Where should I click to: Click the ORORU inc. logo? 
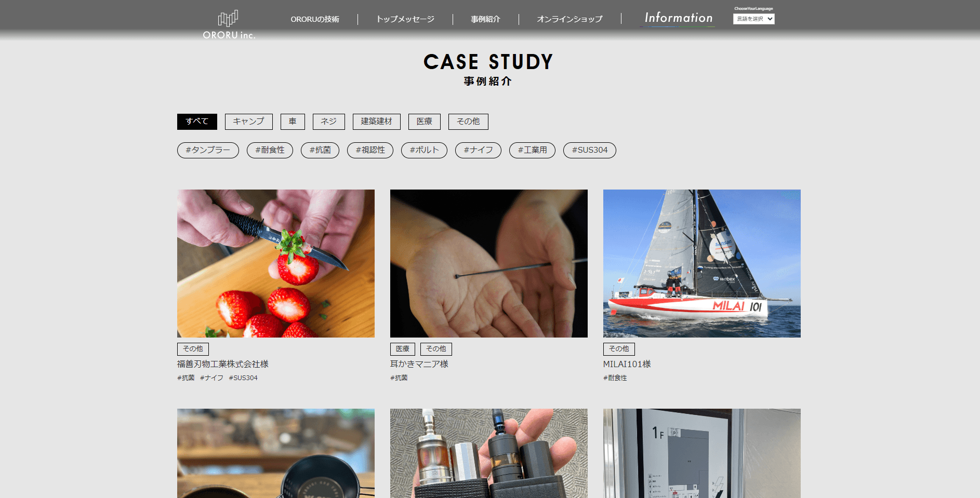[x=229, y=25]
